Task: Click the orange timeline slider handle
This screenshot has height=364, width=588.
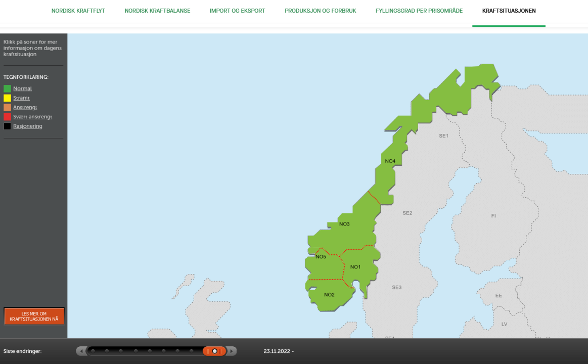Action: click(x=214, y=350)
